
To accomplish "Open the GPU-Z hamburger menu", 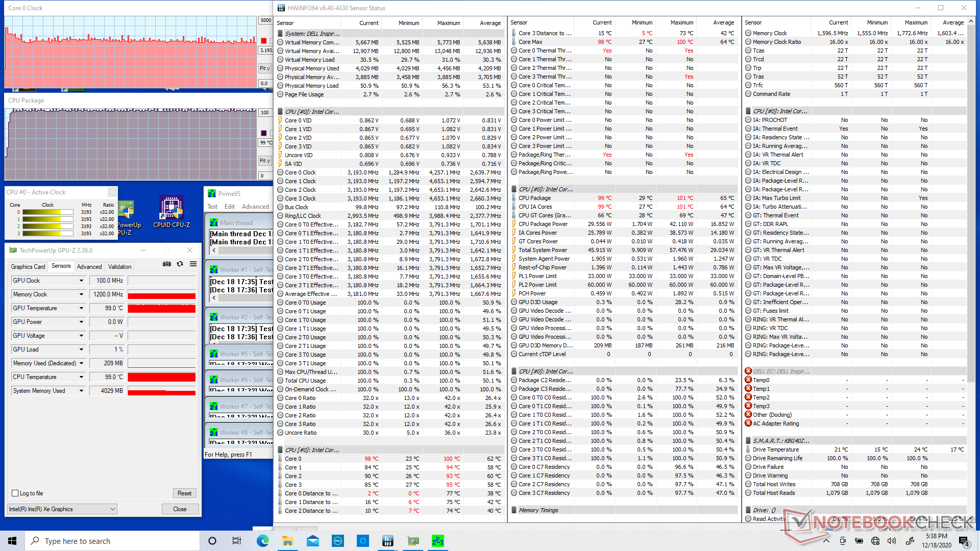I will click(193, 264).
